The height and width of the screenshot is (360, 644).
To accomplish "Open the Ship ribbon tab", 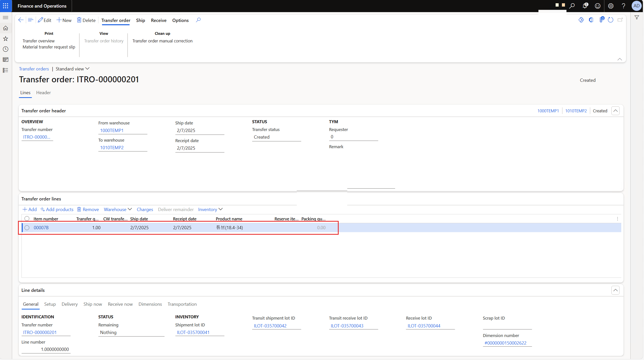I will click(x=140, y=20).
